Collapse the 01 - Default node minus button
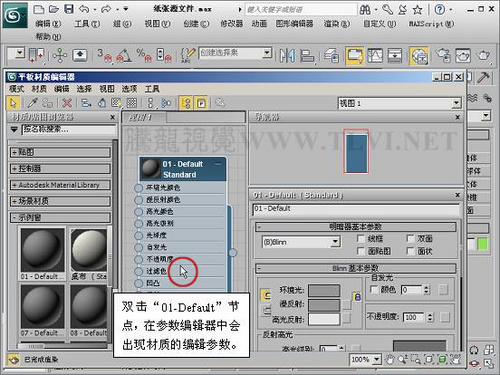Image resolution: width=500 pixels, height=375 pixels. click(218, 164)
